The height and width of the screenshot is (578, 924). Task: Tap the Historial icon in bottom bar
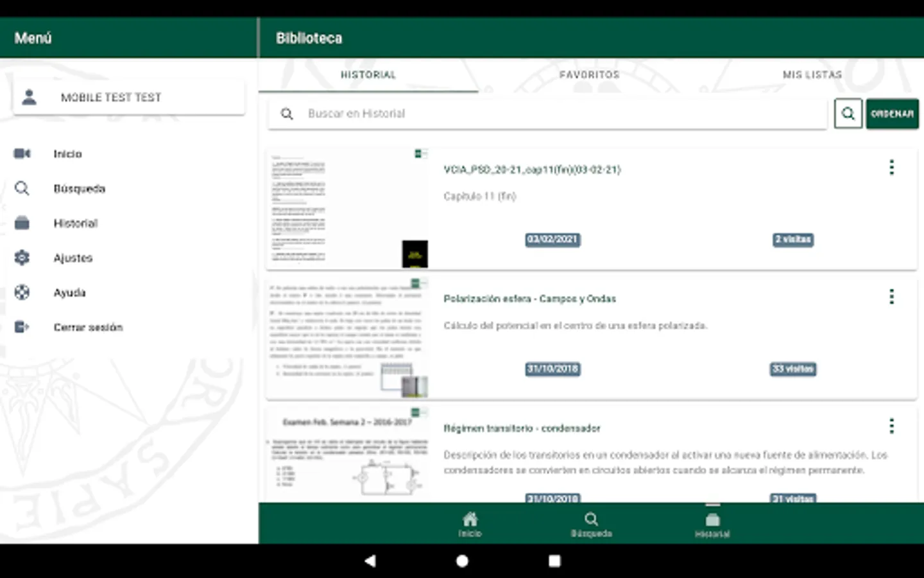pos(712,519)
